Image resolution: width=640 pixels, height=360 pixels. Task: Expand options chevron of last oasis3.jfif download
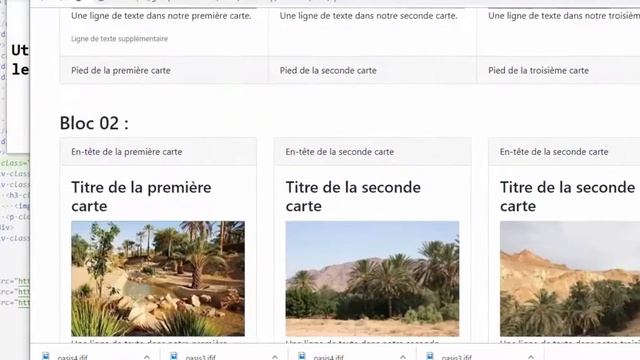[x=531, y=357]
